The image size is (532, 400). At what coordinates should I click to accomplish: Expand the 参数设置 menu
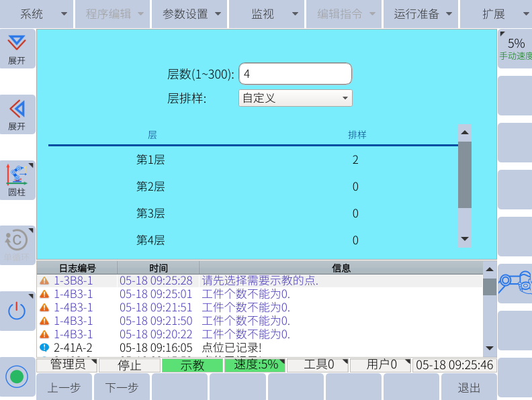click(191, 13)
